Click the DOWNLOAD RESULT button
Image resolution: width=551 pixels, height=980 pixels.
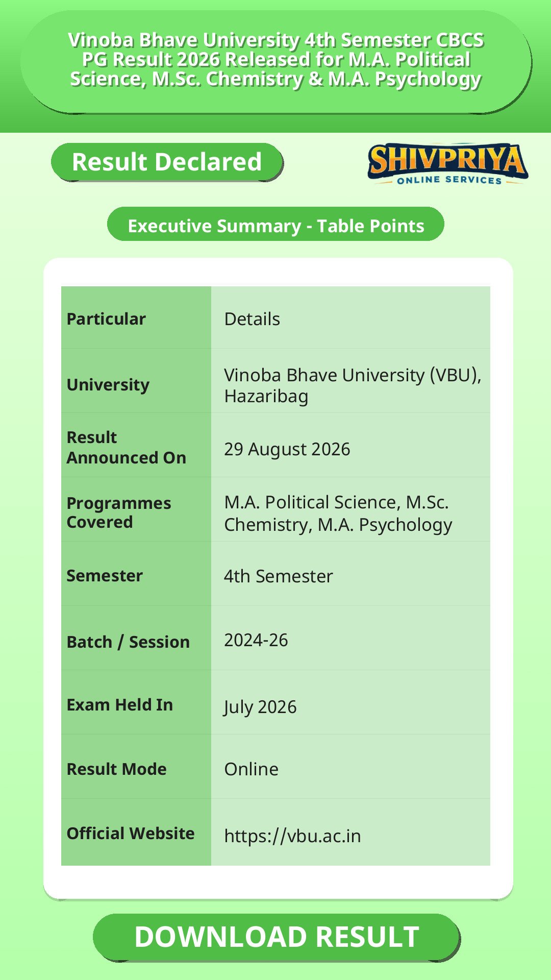tap(277, 937)
